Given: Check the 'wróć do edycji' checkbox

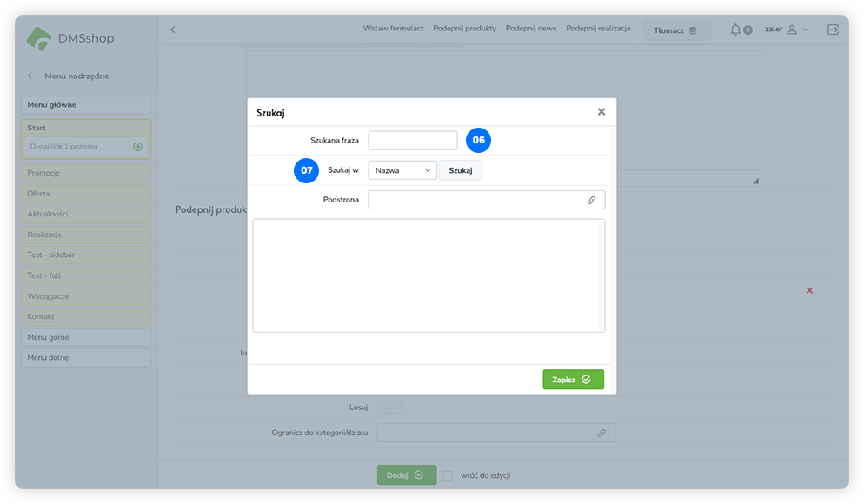Looking at the screenshot, I should pos(447,475).
